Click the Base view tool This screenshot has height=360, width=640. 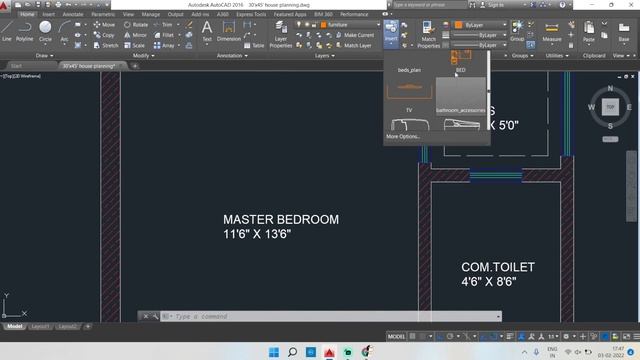624,32
